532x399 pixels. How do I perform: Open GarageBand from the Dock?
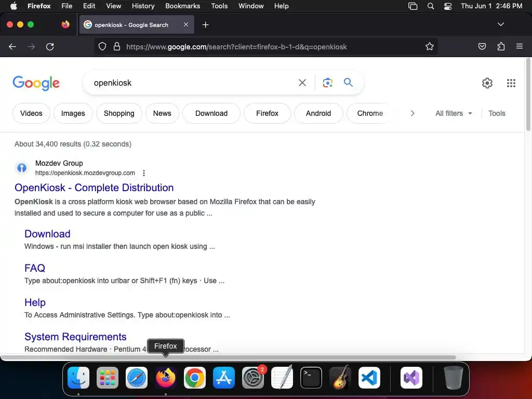pyautogui.click(x=340, y=377)
